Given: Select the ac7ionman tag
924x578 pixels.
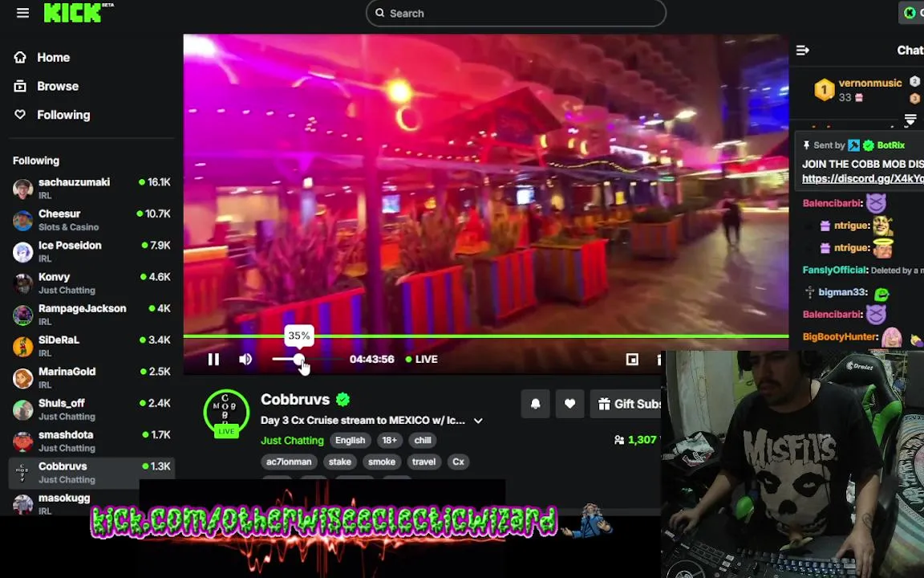Looking at the screenshot, I should coord(289,462).
